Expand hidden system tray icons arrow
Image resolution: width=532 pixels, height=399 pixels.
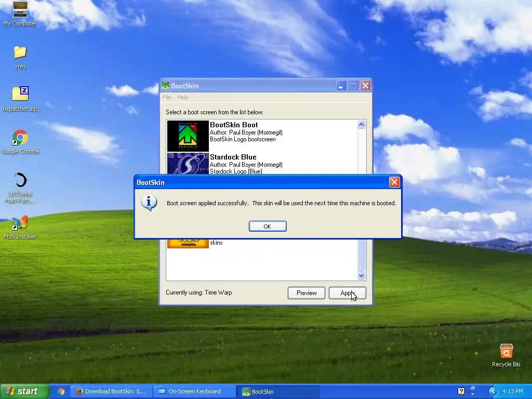pyautogui.click(x=493, y=392)
